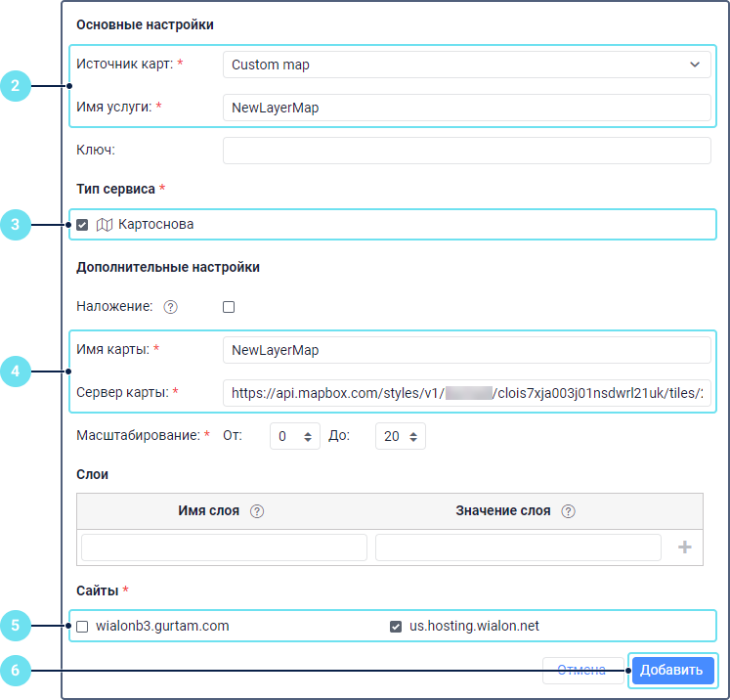
Task: Check the wialonb3.gurtam.com site checkbox
Action: point(82,627)
